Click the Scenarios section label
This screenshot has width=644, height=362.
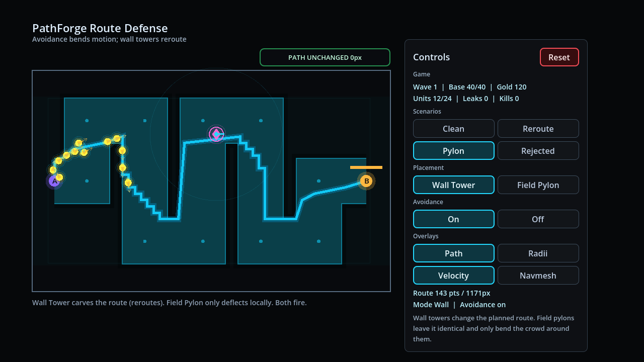[427, 111]
